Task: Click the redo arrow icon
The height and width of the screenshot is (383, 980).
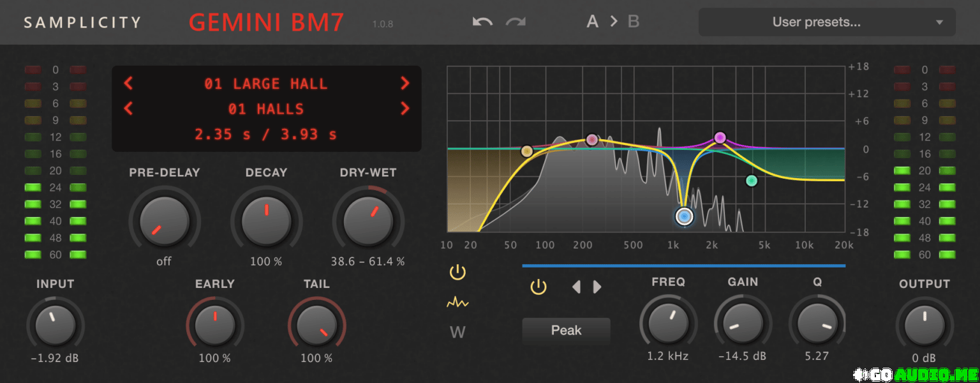Action: [516, 22]
